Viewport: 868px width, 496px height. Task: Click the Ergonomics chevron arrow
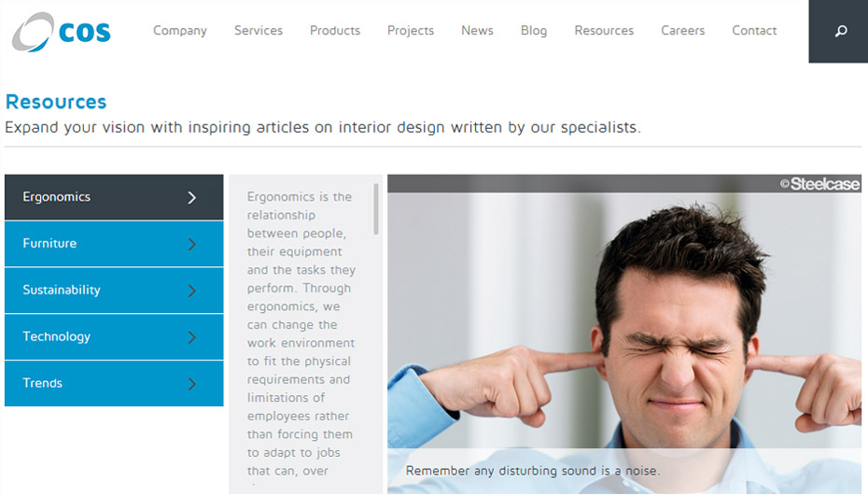pyautogui.click(x=191, y=198)
